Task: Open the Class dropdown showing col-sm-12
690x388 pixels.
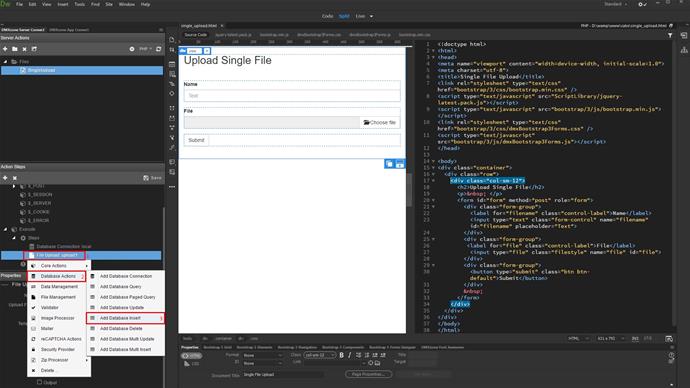Action: click(319, 355)
